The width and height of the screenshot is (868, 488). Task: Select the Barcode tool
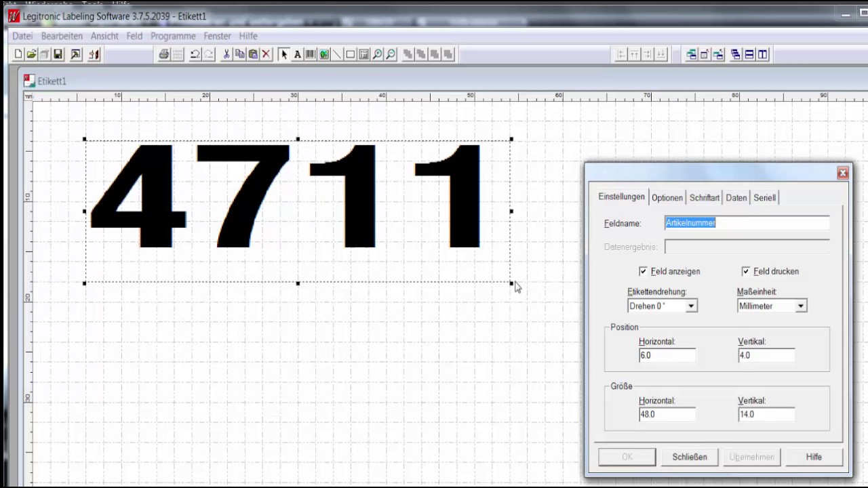pyautogui.click(x=310, y=54)
